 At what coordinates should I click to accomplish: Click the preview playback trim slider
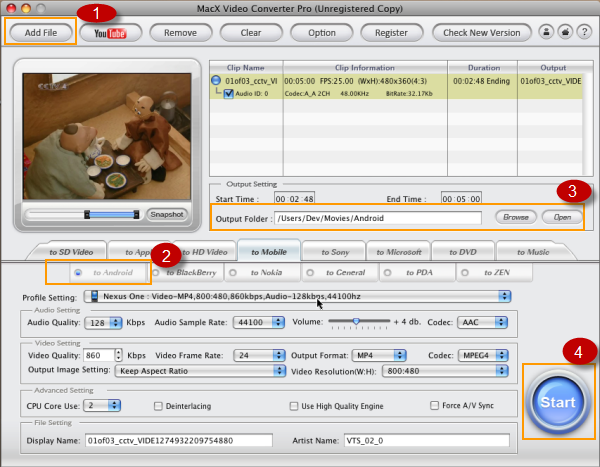tap(83, 214)
